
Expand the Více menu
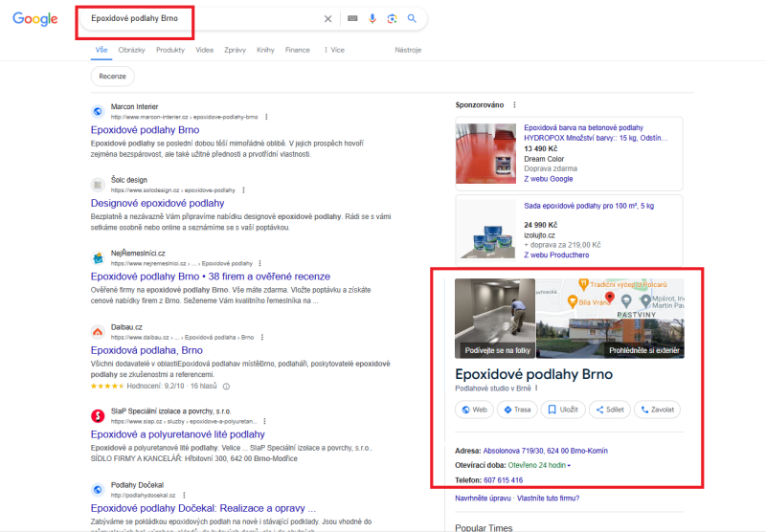tap(334, 50)
